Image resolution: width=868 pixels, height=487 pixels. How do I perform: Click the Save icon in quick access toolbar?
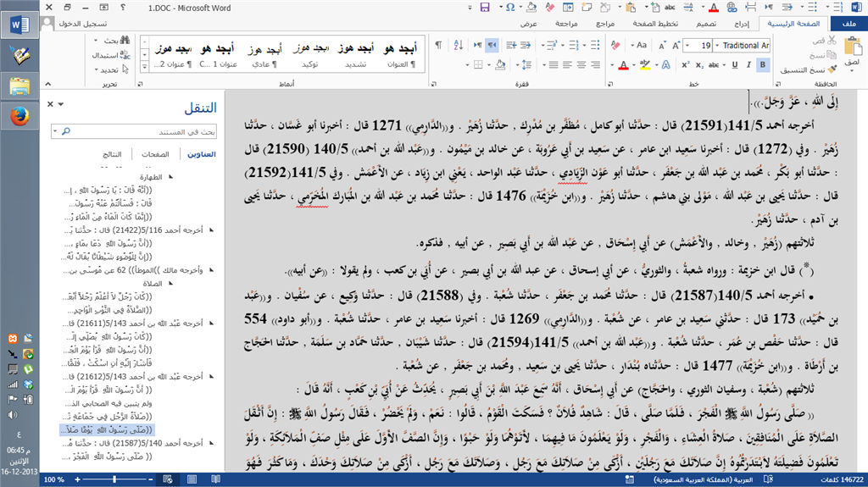(485, 7)
